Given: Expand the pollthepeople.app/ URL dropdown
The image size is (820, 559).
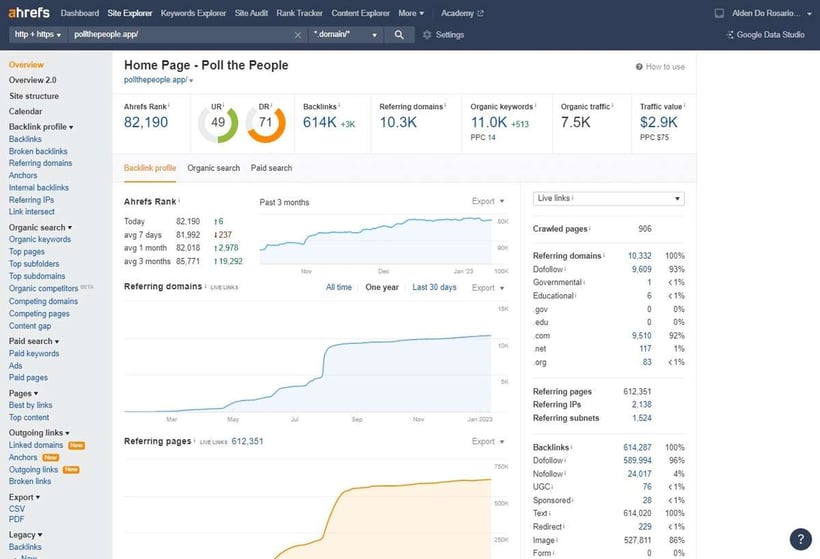Looking at the screenshot, I should point(158,80).
